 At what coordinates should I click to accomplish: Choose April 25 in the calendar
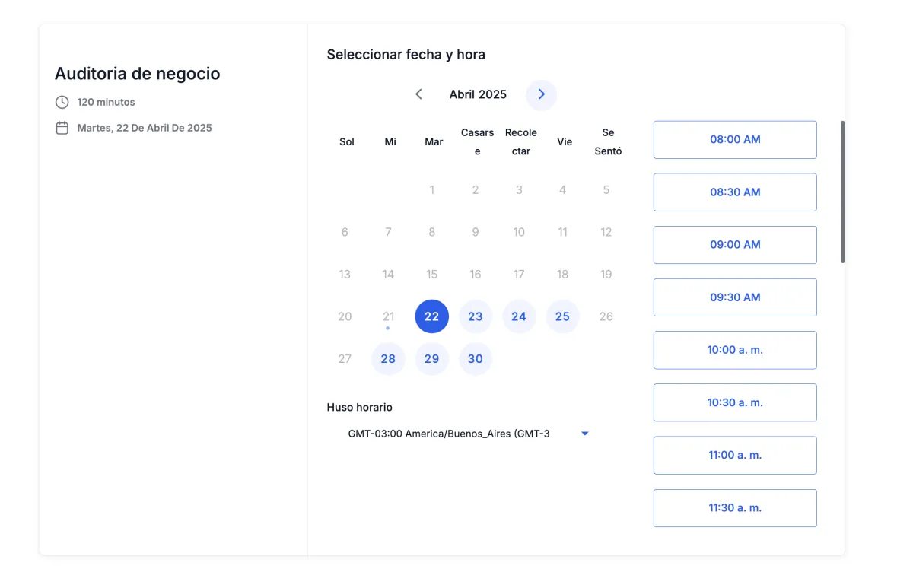562,316
